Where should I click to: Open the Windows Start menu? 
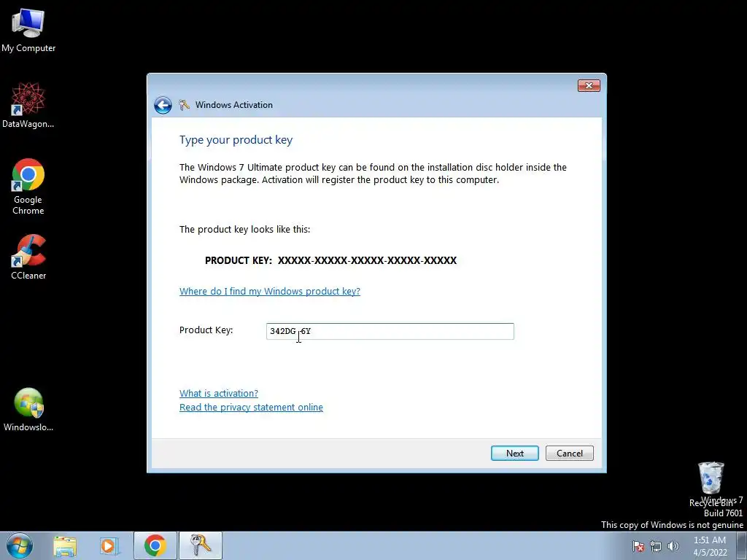click(20, 545)
